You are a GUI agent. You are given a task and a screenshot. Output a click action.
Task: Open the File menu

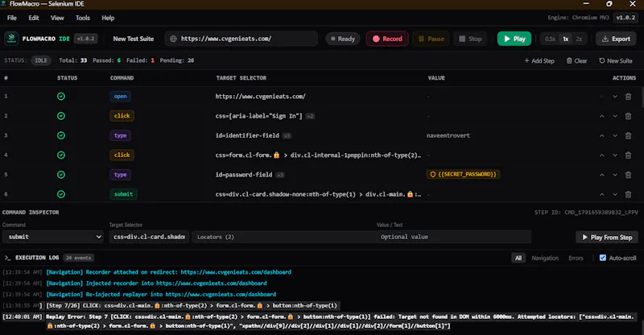click(12, 18)
